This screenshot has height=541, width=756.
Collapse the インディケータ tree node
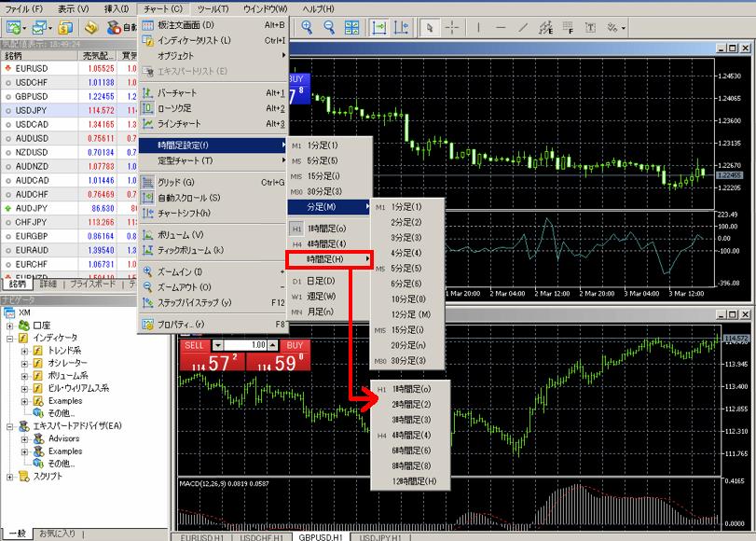pos(9,339)
